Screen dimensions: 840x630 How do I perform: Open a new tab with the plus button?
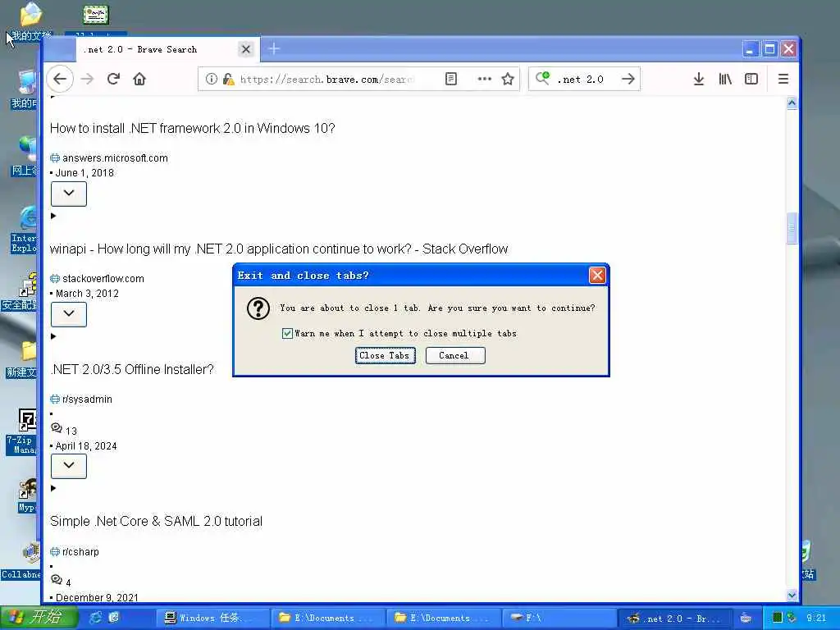point(274,48)
